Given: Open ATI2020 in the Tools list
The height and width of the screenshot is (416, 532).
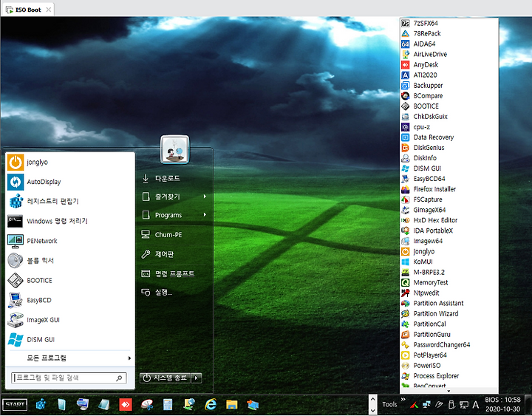Looking at the screenshot, I should (449, 75).
